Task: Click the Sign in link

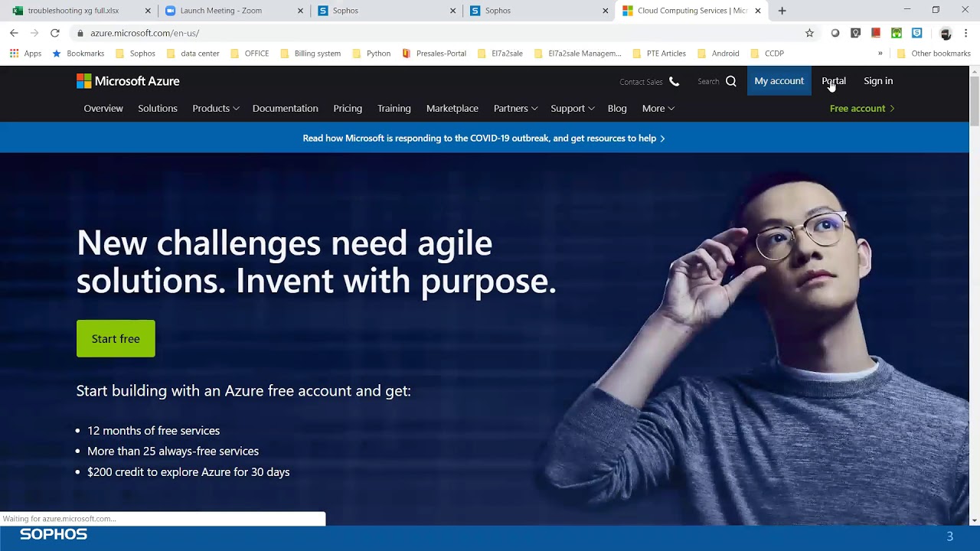Action: point(878,81)
